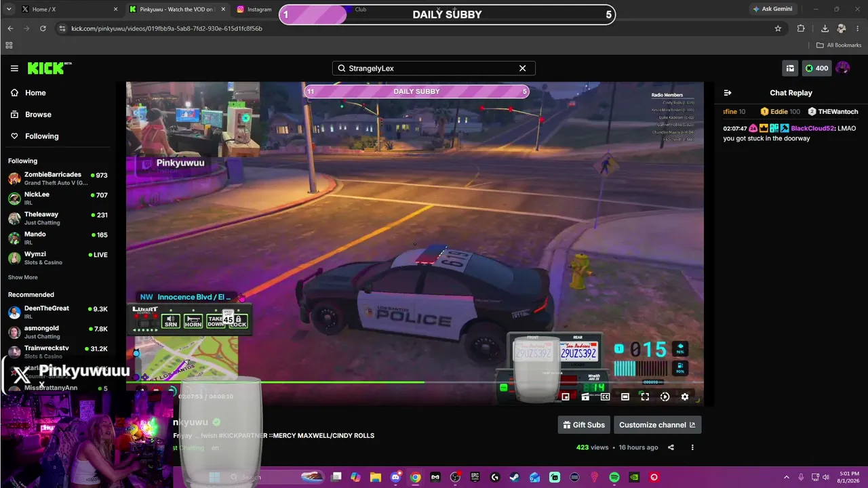
Task: Toggle theater mode on the video
Action: point(625,397)
